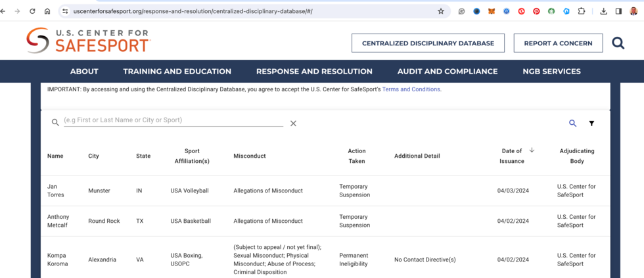Viewport: 644px width, 278px height.
Task: Click the Round Rock city cell
Action: pyautogui.click(x=104, y=221)
